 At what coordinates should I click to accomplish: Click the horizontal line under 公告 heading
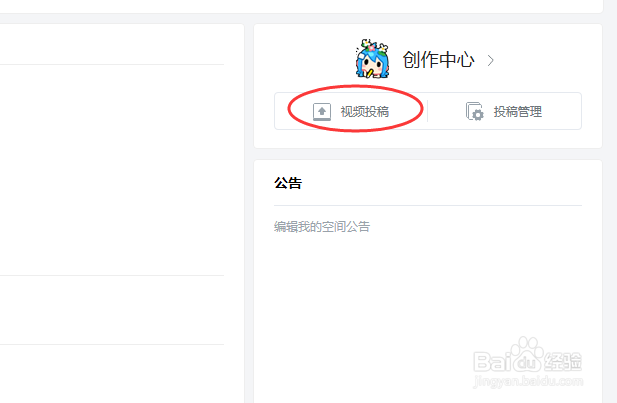(428, 205)
